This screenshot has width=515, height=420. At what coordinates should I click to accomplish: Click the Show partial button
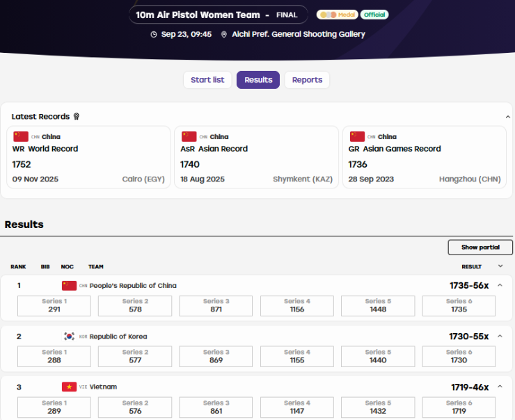tap(480, 248)
